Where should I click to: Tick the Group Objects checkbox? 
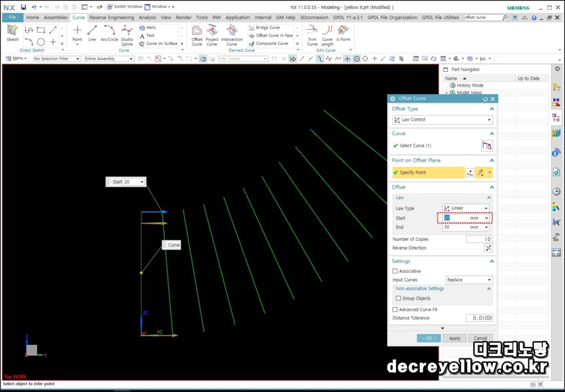[x=398, y=298]
